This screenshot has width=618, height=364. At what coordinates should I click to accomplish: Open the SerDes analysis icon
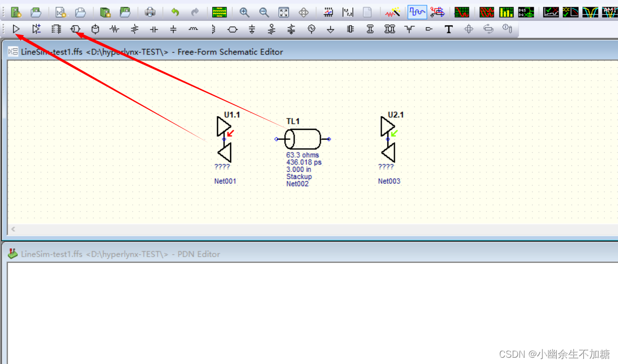pos(526,12)
